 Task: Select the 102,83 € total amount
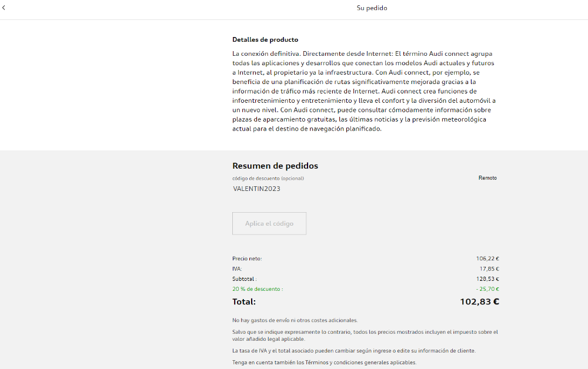(x=480, y=301)
